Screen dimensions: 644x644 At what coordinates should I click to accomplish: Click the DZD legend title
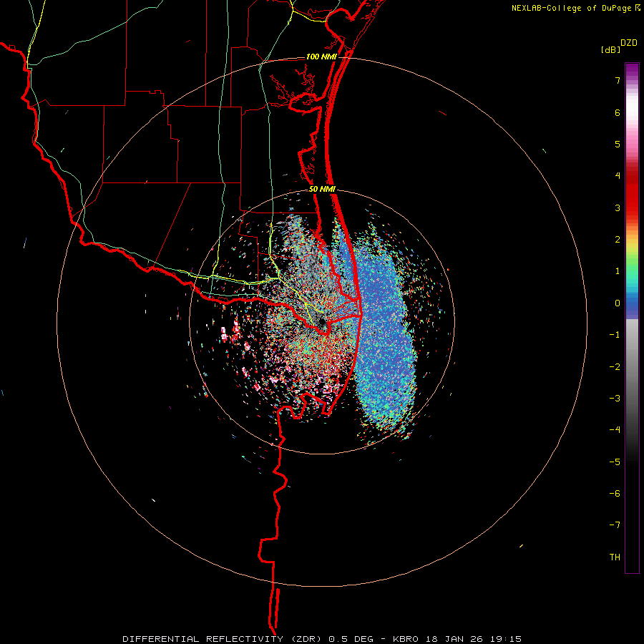(x=629, y=43)
